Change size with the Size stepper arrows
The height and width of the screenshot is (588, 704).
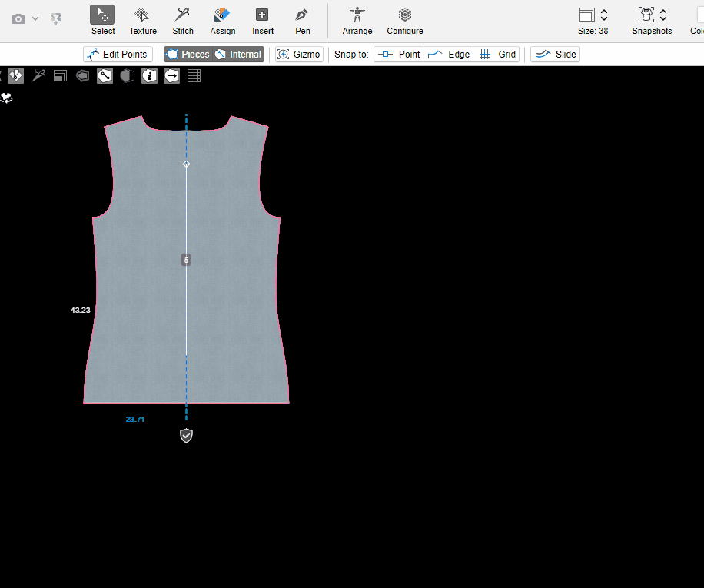coord(604,15)
